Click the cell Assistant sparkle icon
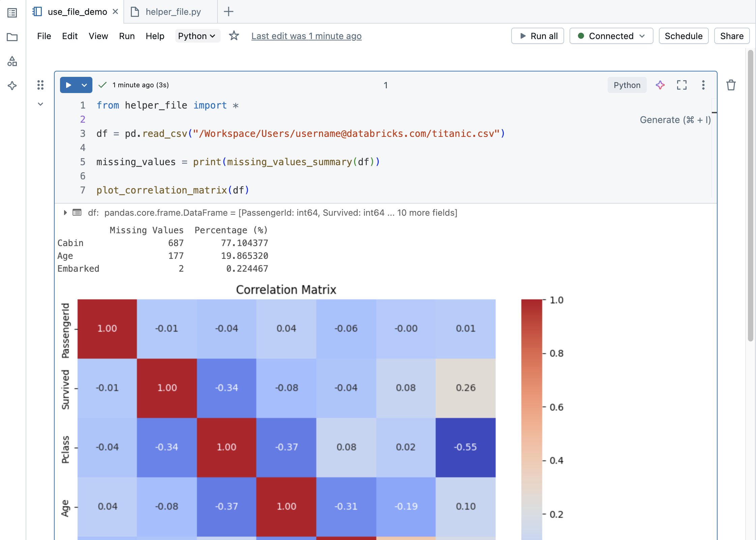The width and height of the screenshot is (756, 540). [x=660, y=85]
